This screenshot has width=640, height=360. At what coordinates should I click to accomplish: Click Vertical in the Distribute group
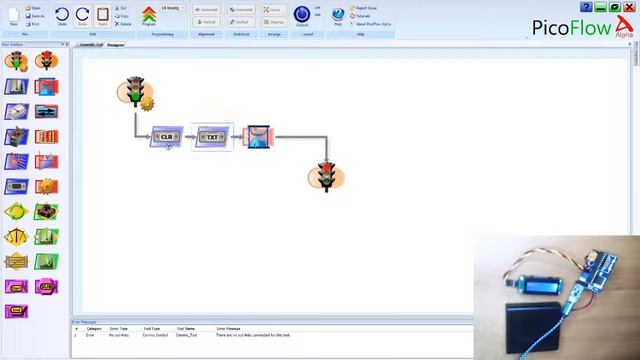click(241, 22)
